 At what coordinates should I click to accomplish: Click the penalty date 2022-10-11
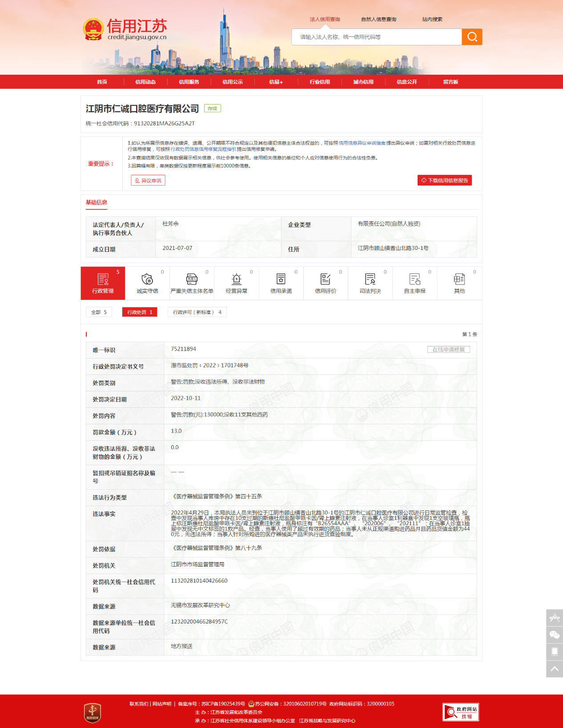click(x=185, y=398)
